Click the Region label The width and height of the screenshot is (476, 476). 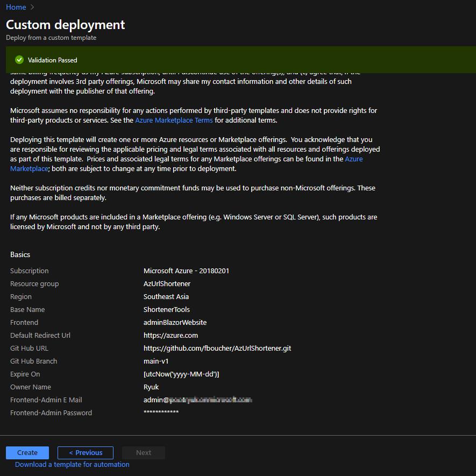(x=21, y=296)
